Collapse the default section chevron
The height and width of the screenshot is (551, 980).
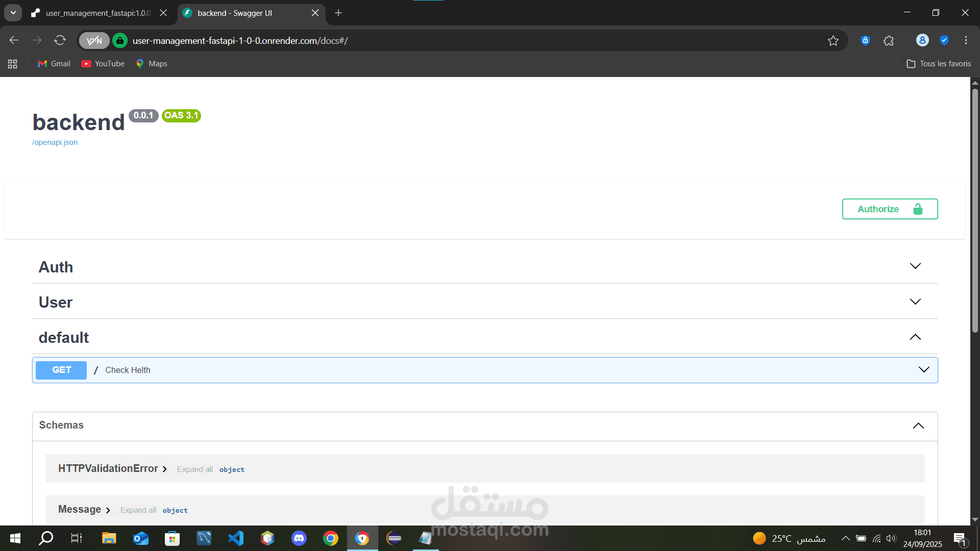click(915, 337)
